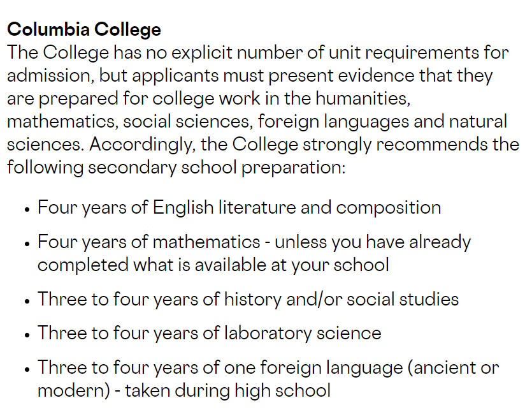Click the bullet dot before laboratory science
532x419 pixels.
click(27, 334)
